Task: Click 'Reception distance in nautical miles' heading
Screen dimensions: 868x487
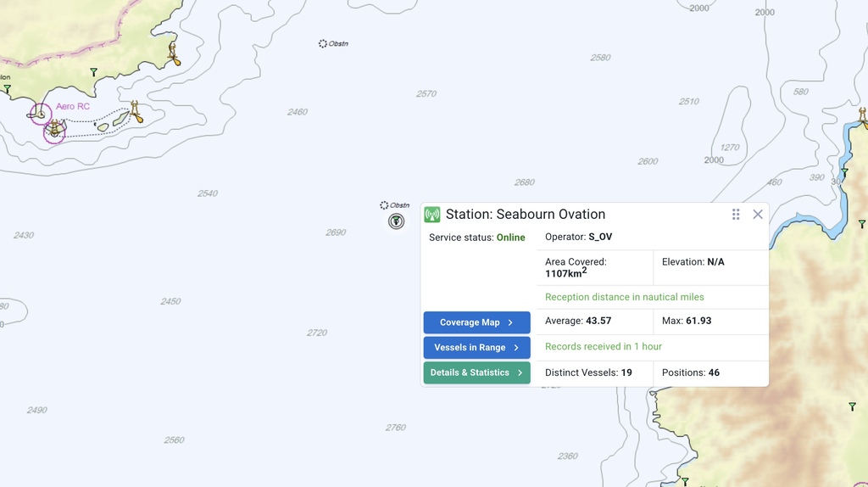Action: [625, 297]
